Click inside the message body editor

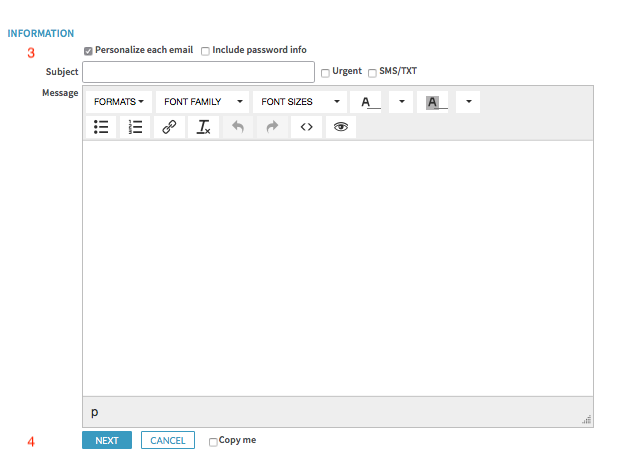pos(338,268)
